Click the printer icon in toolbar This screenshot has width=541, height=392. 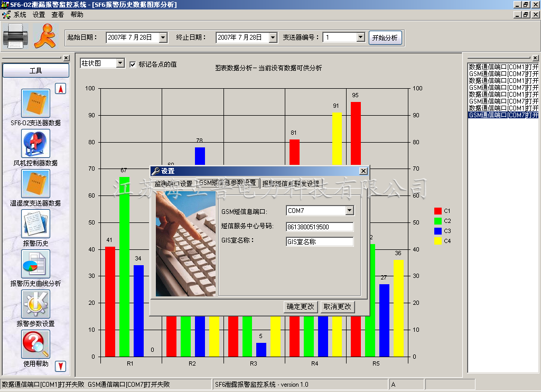pyautogui.click(x=15, y=36)
